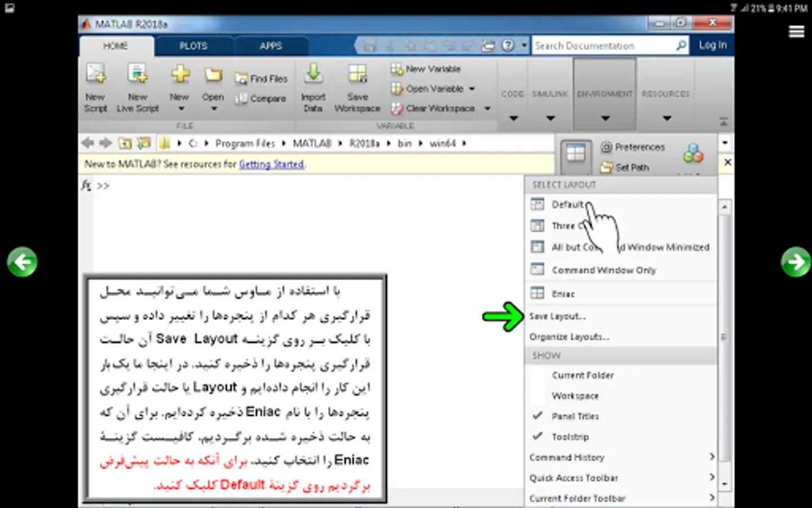Viewport: 812px width, 508px height.
Task: Open the Clear Workspace dropdown arrow
Action: point(488,108)
